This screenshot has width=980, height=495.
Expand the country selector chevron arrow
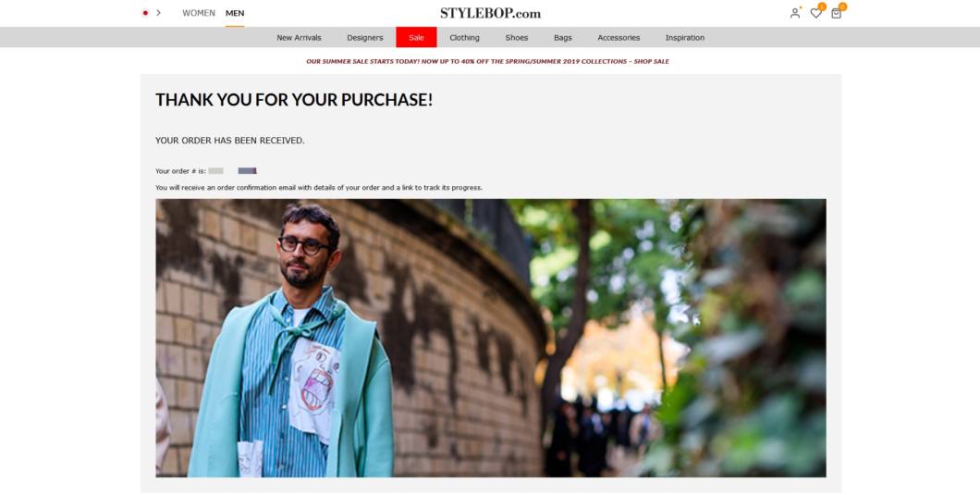[x=159, y=13]
